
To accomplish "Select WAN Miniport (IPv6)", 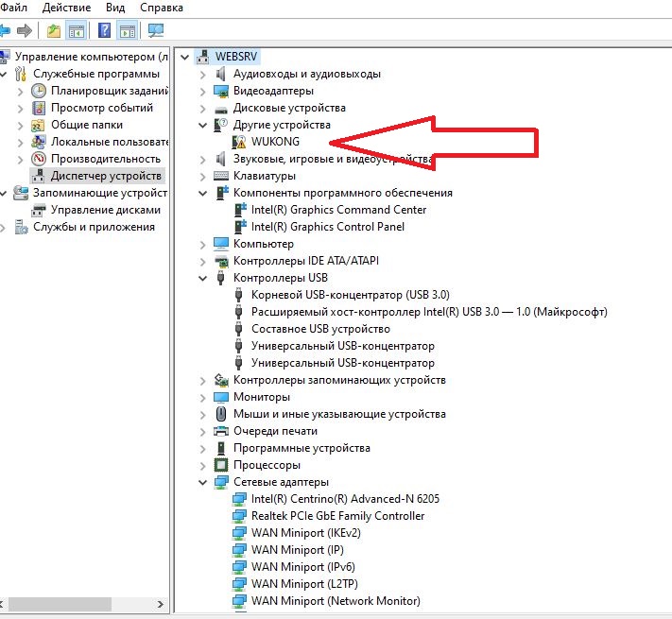I will (303, 567).
